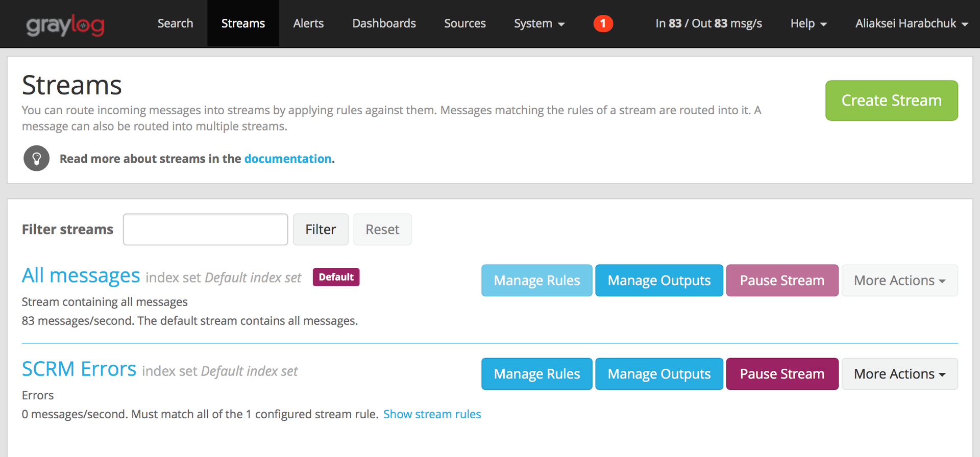Manage Rules for SCRM Errors stream

coord(536,374)
